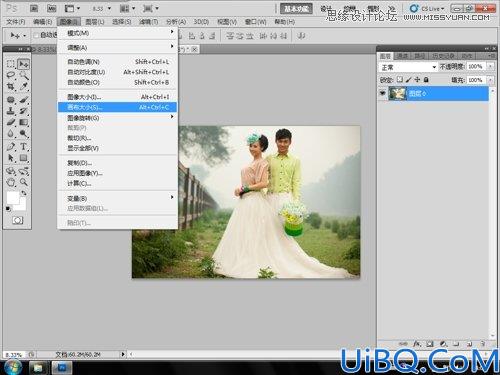500x375 pixels.
Task: Click the add layer mask icon
Action: [430, 343]
